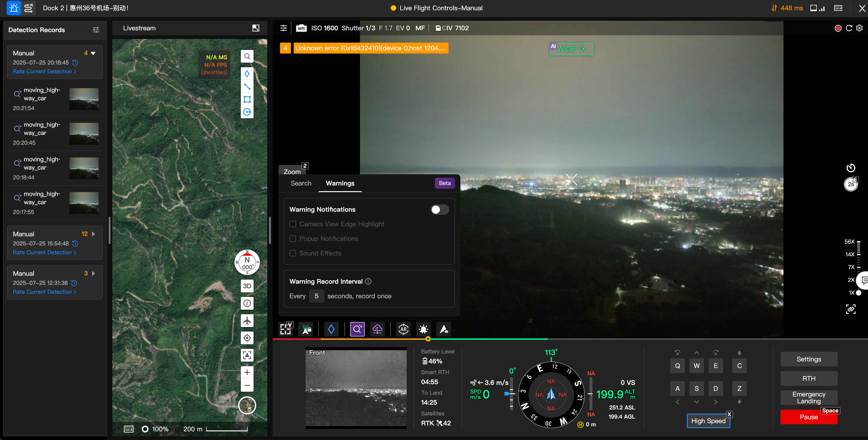This screenshot has height=440, width=868.
Task: Open camera parameter settings sliders icon
Action: point(283,28)
